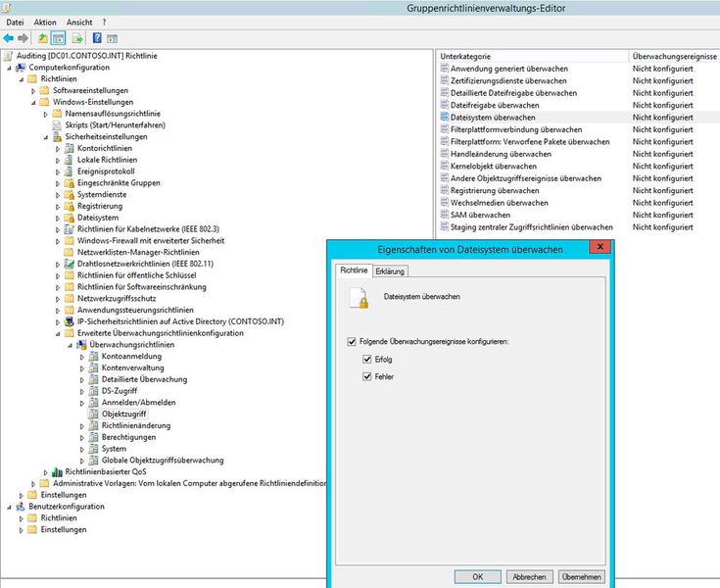
Task: Click the export list toolbar icon
Action: 76,38
